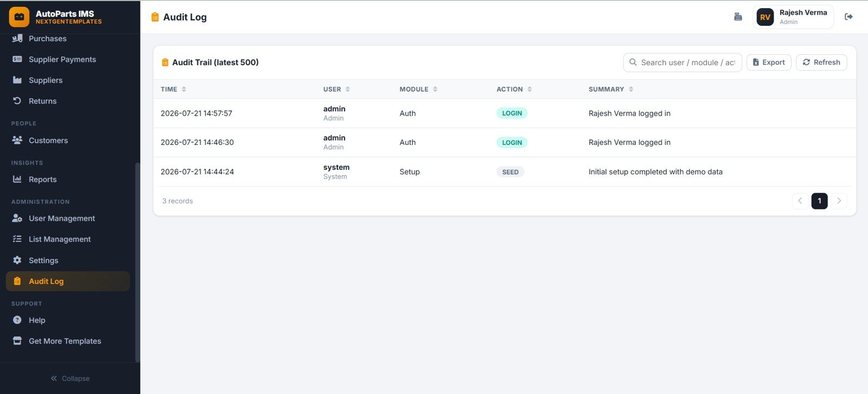The width and height of the screenshot is (868, 394).
Task: Click the Audit Trail heading clipboard icon
Action: pos(165,62)
